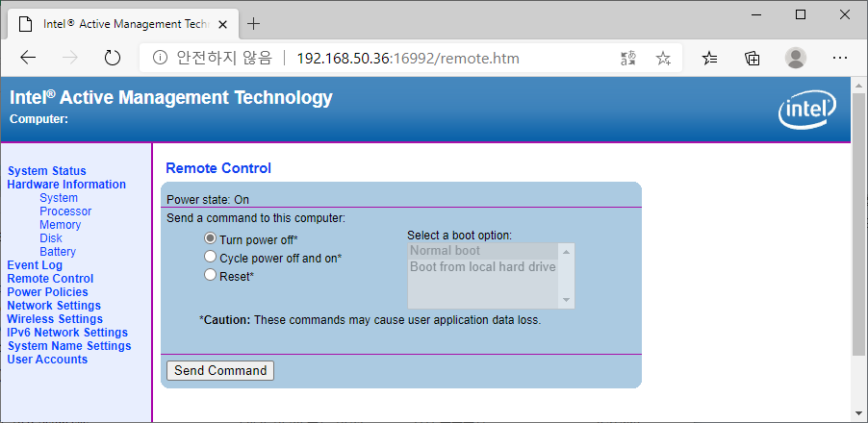Open the Memory information page
Viewport: 868px width, 423px height.
click(x=60, y=225)
